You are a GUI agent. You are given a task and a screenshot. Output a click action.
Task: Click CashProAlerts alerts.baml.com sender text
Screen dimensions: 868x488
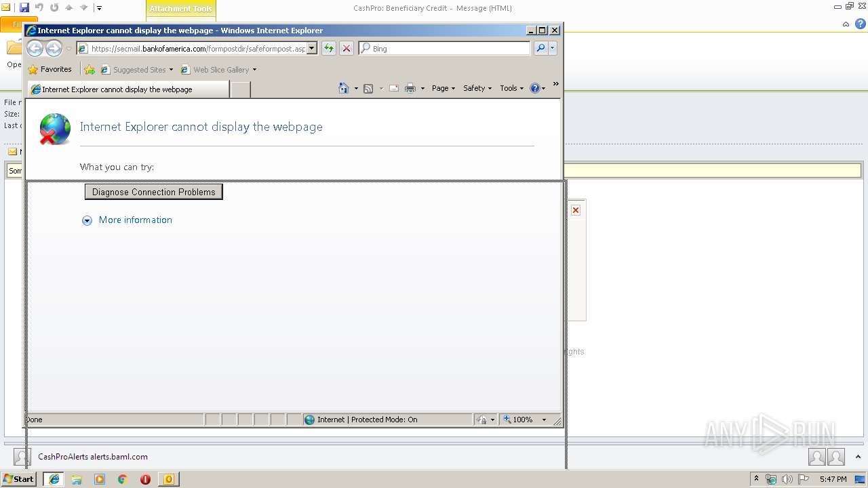pyautogui.click(x=93, y=457)
